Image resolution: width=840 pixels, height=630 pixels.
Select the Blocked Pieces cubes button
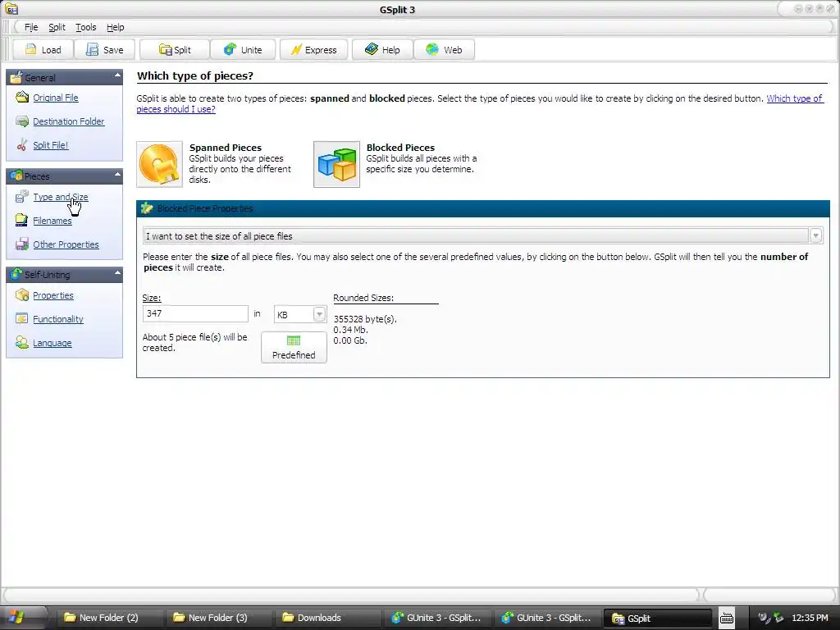(336, 164)
